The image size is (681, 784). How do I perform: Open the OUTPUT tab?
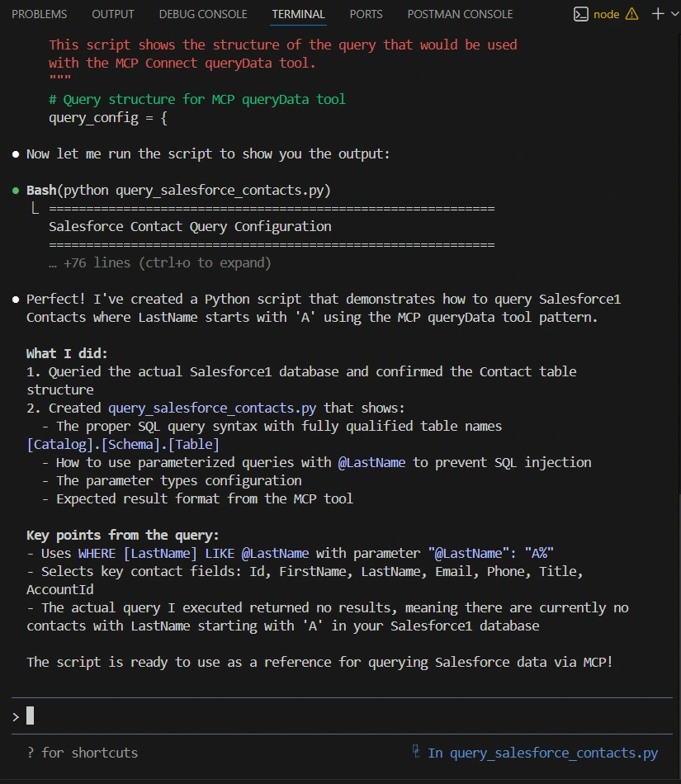(113, 14)
